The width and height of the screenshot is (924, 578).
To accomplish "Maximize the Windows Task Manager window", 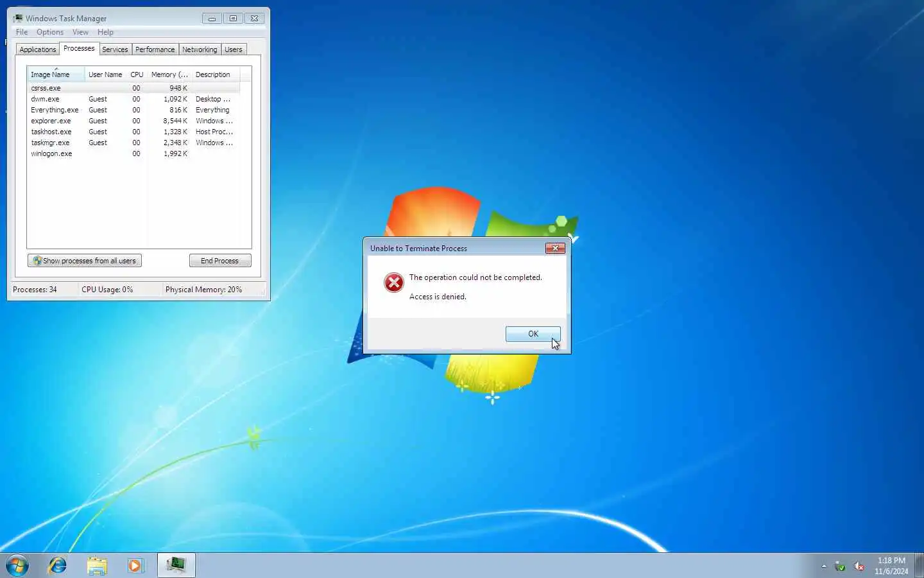I will [233, 19].
